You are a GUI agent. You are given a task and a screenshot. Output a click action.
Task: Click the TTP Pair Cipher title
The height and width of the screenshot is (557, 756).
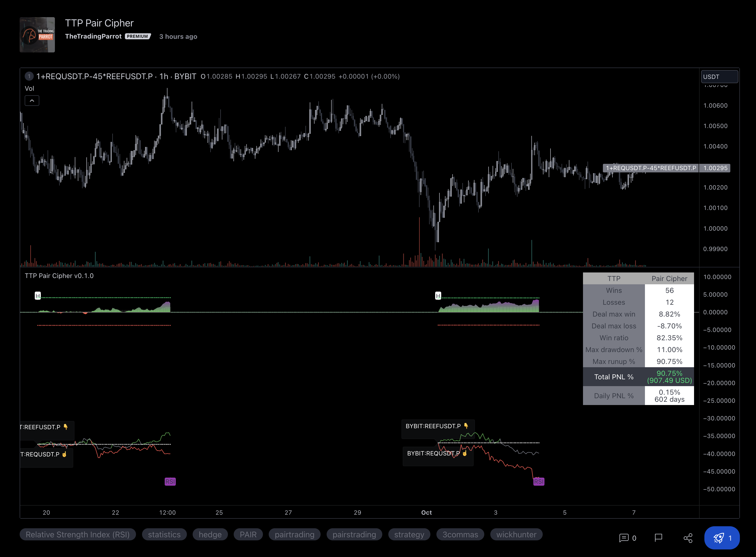(99, 23)
